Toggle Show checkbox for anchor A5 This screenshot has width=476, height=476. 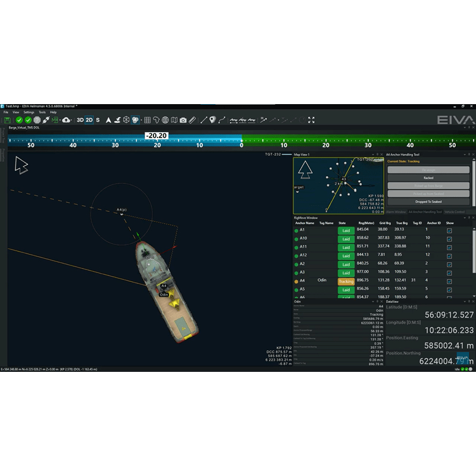click(x=449, y=290)
